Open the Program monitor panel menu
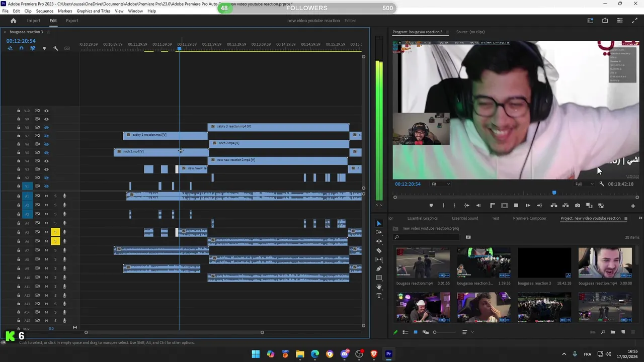Viewport: 644px width, 362px height. pyautogui.click(x=447, y=32)
